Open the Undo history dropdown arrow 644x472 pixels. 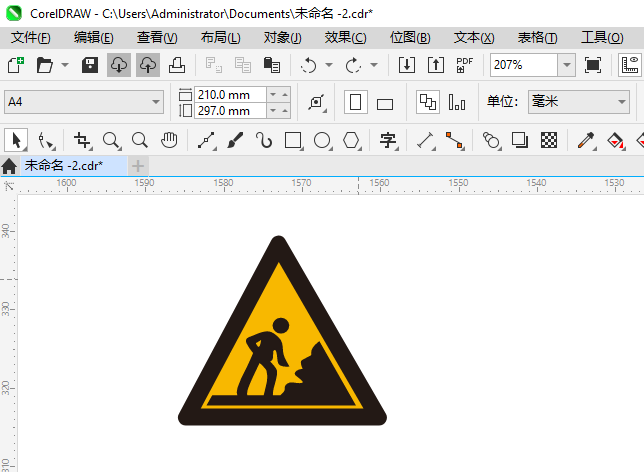point(329,65)
